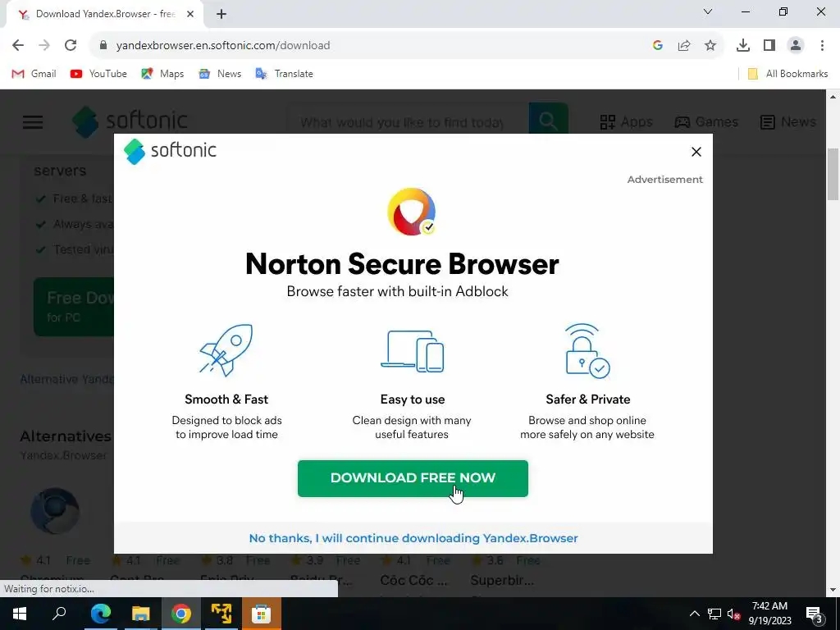The image size is (840, 630).
Task: Click the Norton Secure Browser logo
Action: [412, 212]
